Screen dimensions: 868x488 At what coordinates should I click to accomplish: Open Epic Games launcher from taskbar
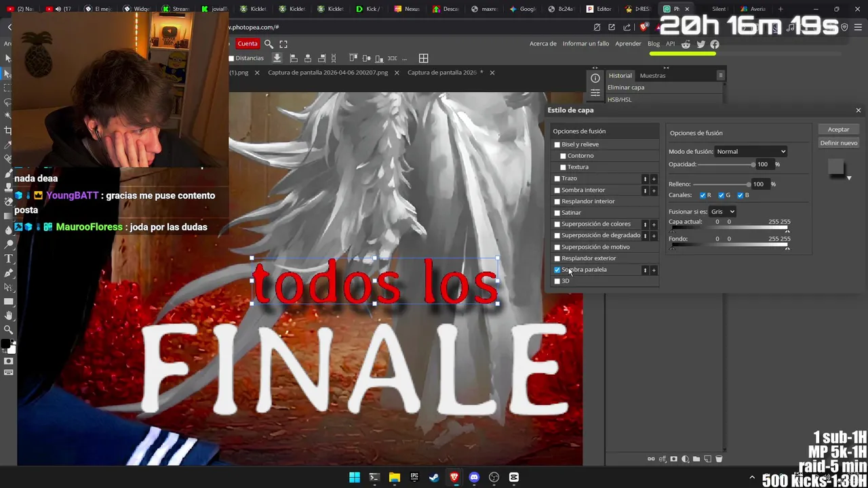pos(414,477)
